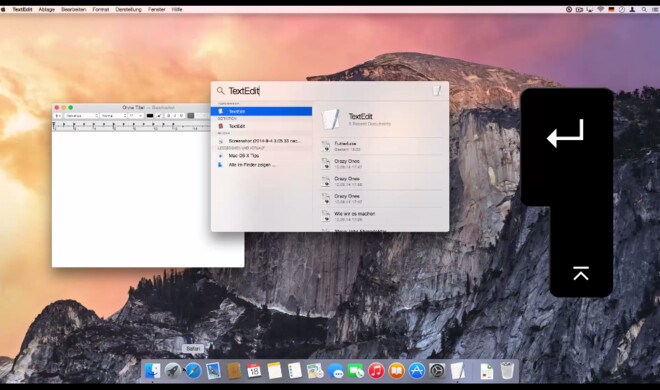Viewport: 660px width, 390px height.
Task: Open topmost recent document in Spotlight preview
Action: [x=382, y=146]
